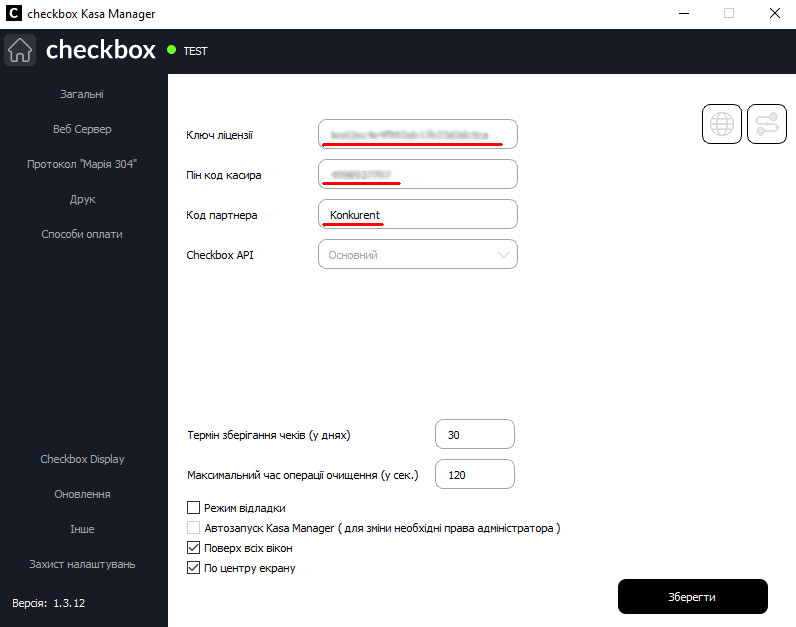Open the connection route settings icon
The width and height of the screenshot is (796, 627).
click(x=767, y=124)
